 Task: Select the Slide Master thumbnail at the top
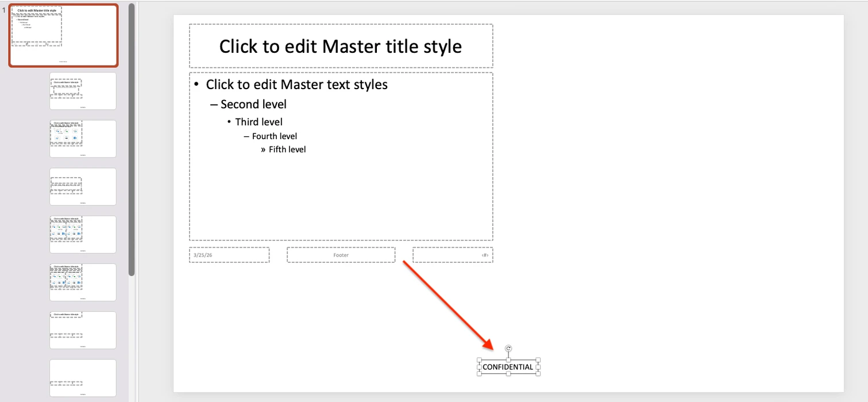coord(63,35)
